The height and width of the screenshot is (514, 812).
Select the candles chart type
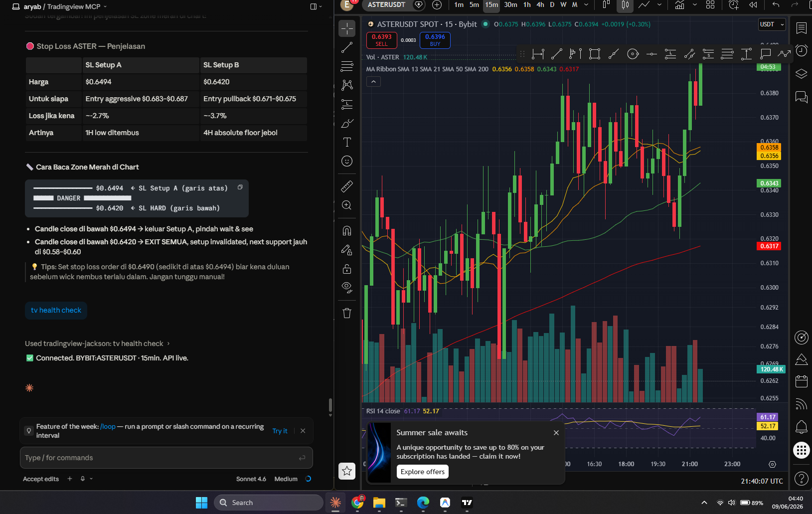point(625,5)
